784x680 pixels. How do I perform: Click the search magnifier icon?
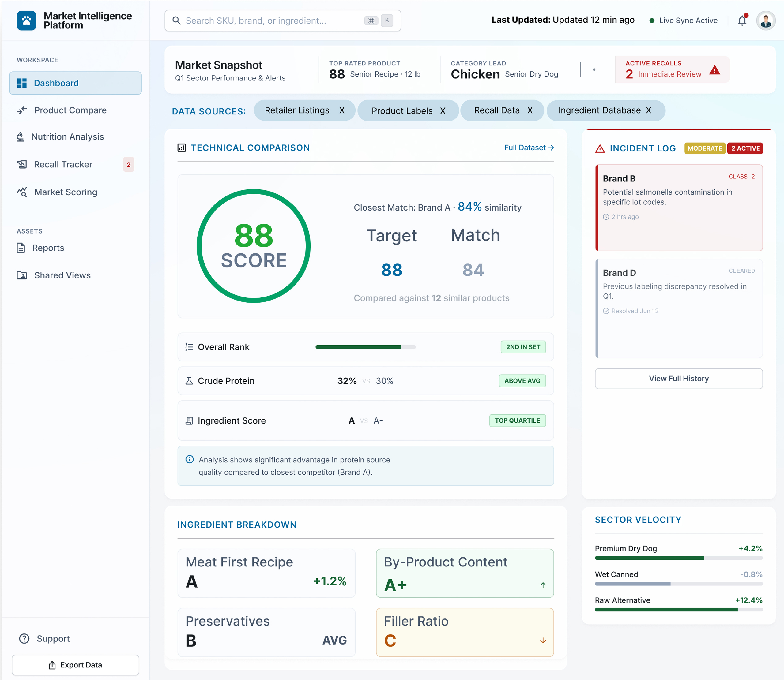coord(176,21)
